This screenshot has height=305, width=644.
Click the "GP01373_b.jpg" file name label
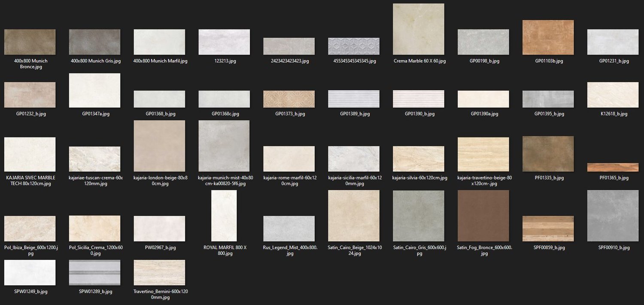click(290, 114)
